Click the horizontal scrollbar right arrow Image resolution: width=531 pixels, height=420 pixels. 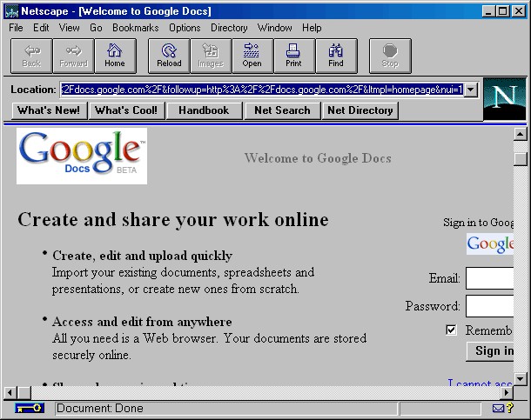pyautogui.click(x=506, y=392)
